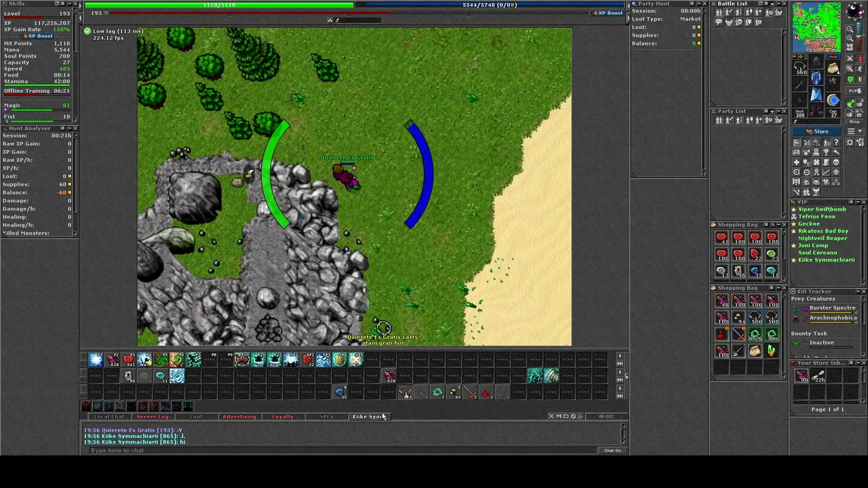This screenshot has width=868, height=488.
Task: Click the green health bar
Action: (218, 5)
